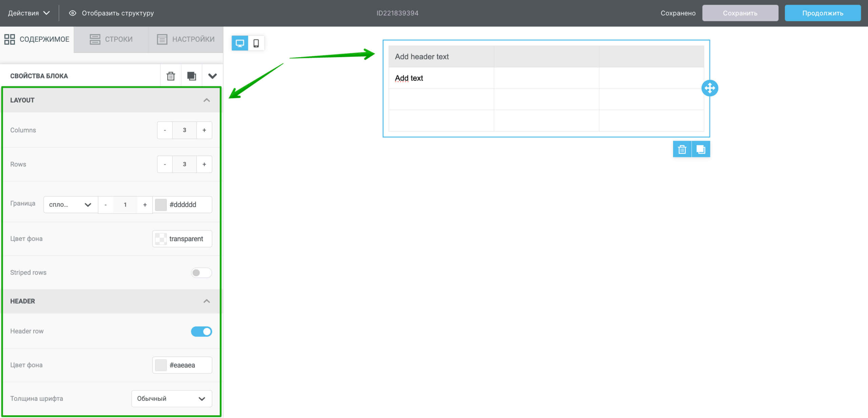Image resolution: width=868 pixels, height=418 pixels.
Task: Click the duplicate table icon in toolbar
Action: pyautogui.click(x=701, y=149)
